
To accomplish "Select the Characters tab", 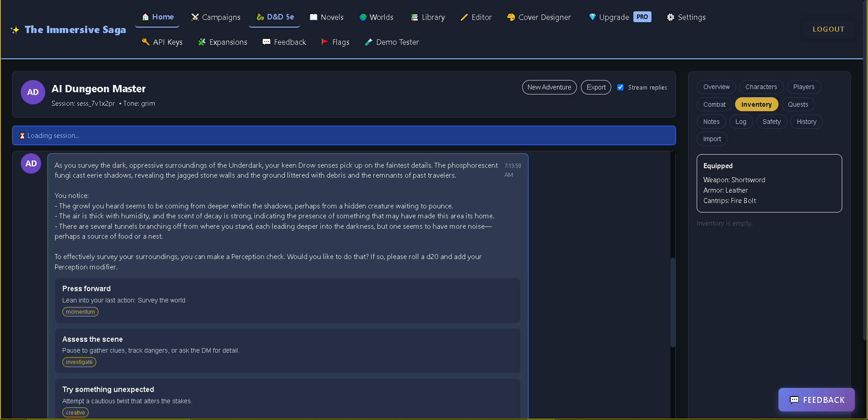I will [x=761, y=87].
